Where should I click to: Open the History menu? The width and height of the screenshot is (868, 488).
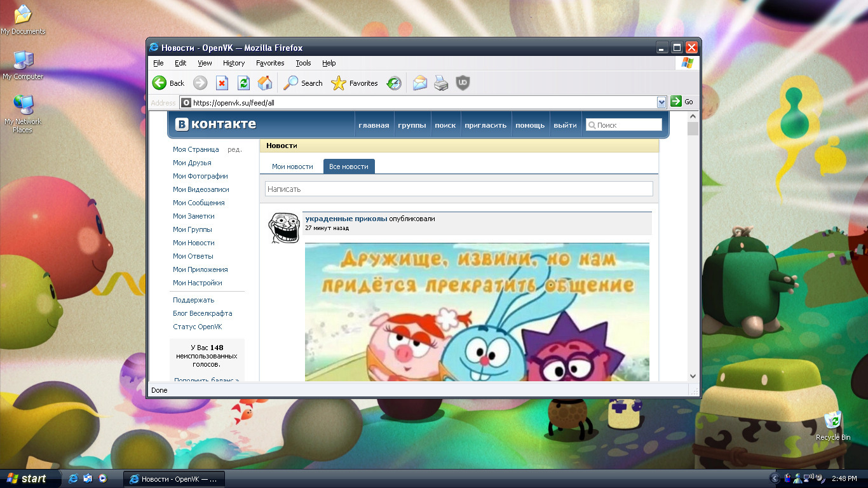click(x=234, y=63)
